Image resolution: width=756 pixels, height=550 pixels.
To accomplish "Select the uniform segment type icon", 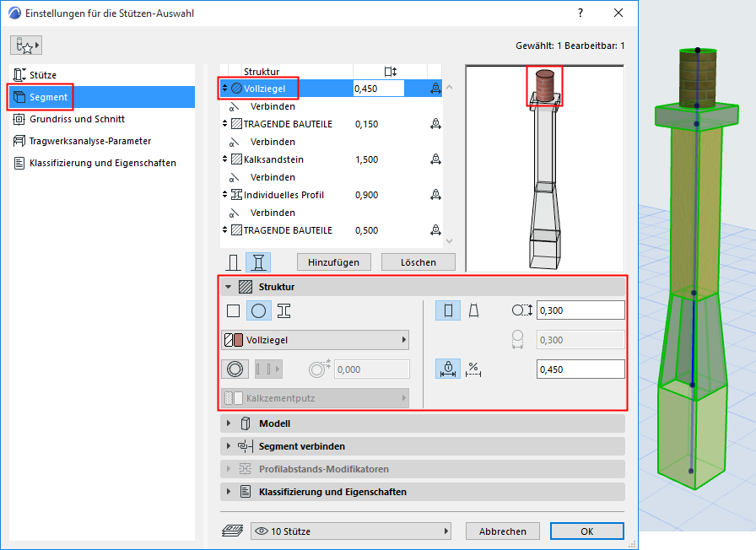I will (233, 262).
